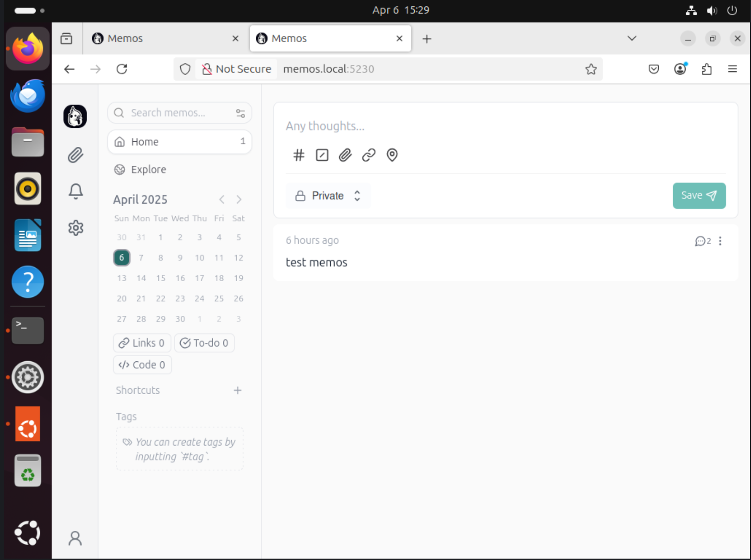Open Memos settings gear in sidebar
The image size is (751, 560).
tap(76, 227)
